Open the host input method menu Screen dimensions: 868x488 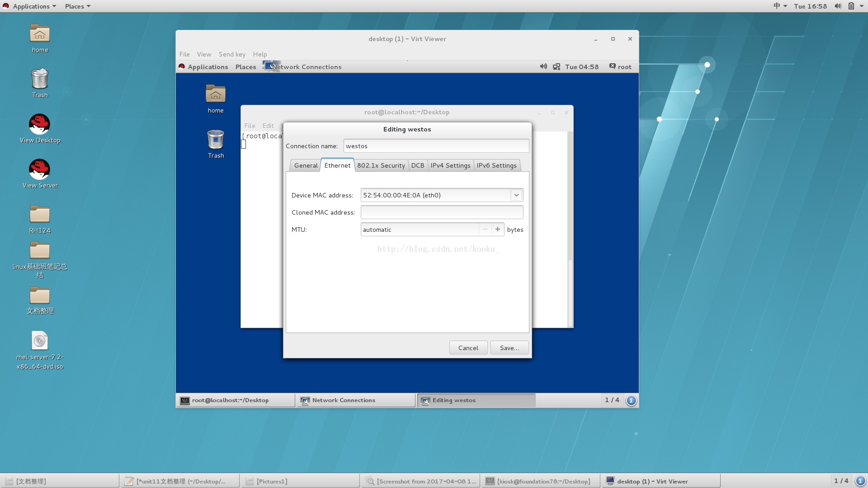(x=780, y=6)
